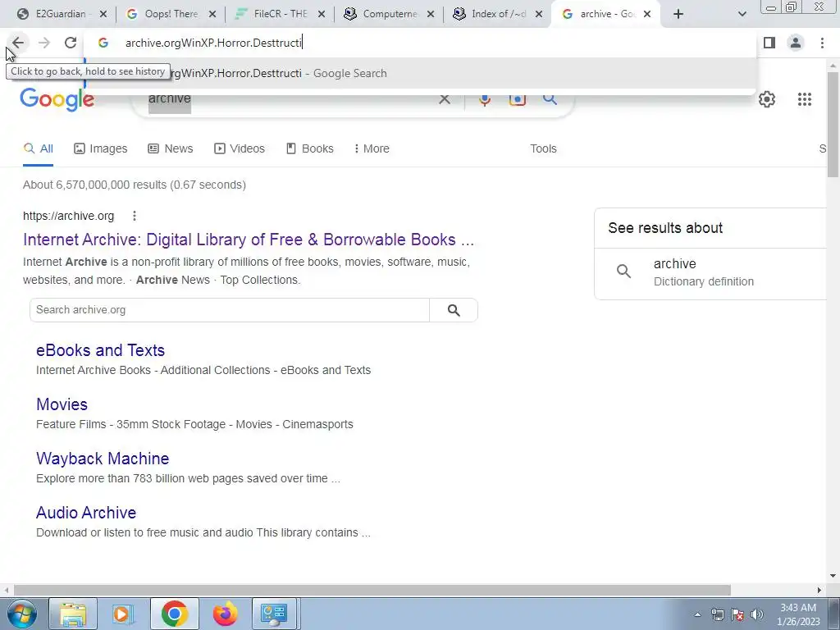This screenshot has height=630, width=840.
Task: Switch to the E2Guardian tab
Action: 60,14
